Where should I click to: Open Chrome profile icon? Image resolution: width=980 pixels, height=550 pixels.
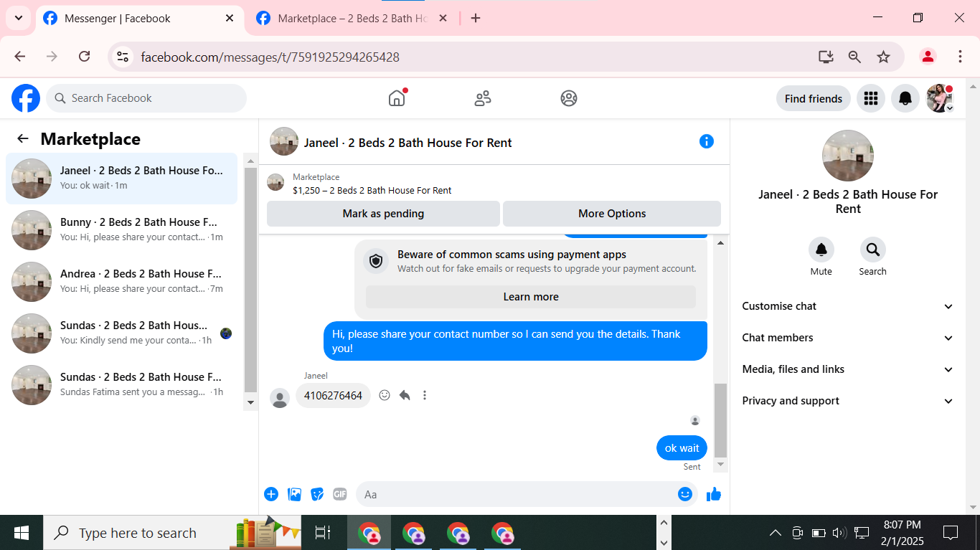[928, 57]
